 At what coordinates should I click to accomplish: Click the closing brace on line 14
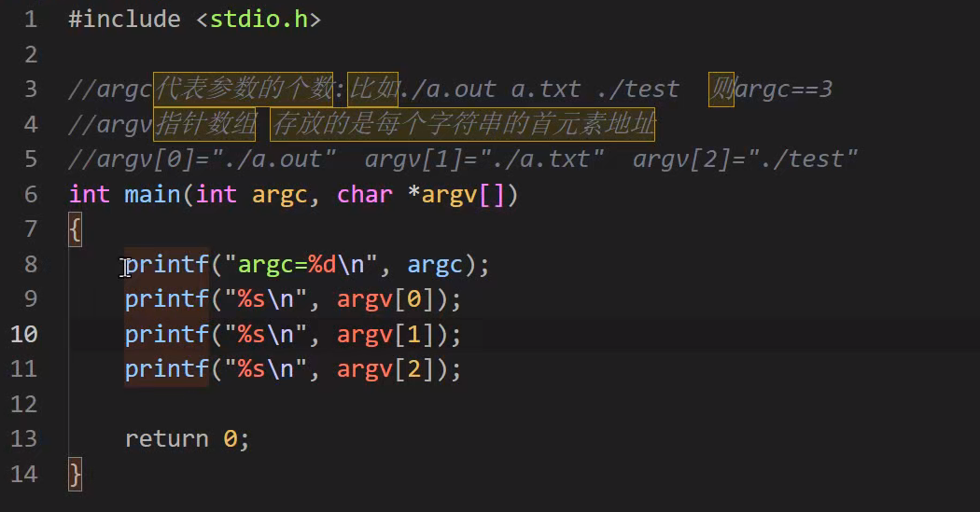coord(75,474)
